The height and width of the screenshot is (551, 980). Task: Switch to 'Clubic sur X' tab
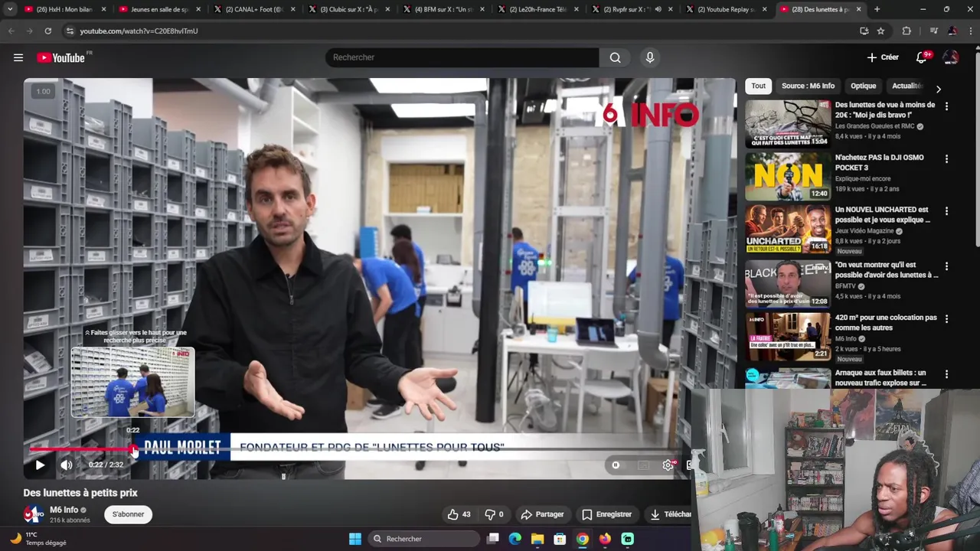349,9
